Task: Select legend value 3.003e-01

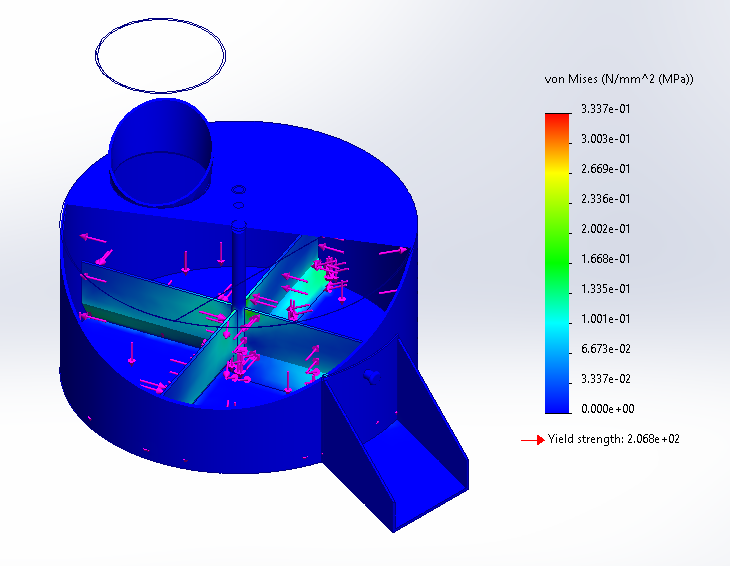Action: pos(605,139)
